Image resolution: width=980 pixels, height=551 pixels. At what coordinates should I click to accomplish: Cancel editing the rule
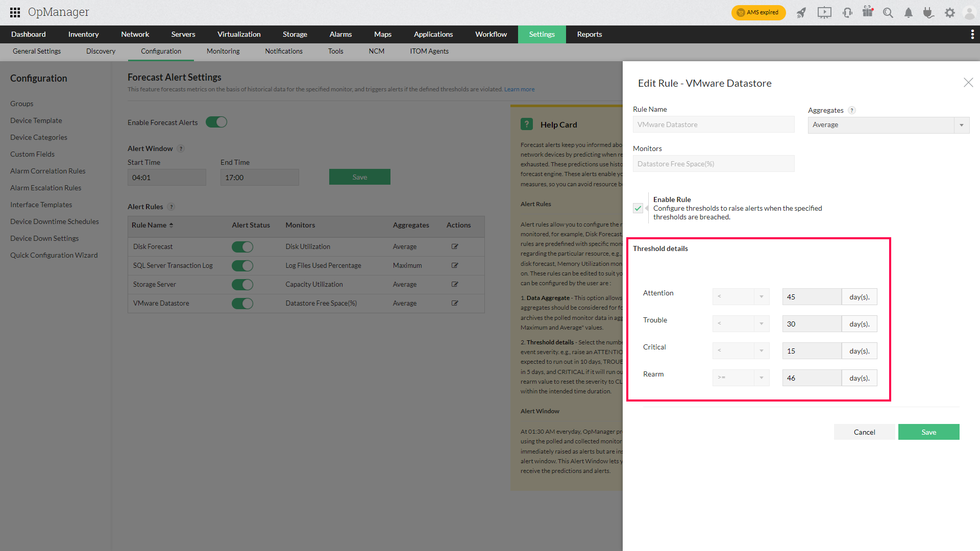(x=864, y=432)
